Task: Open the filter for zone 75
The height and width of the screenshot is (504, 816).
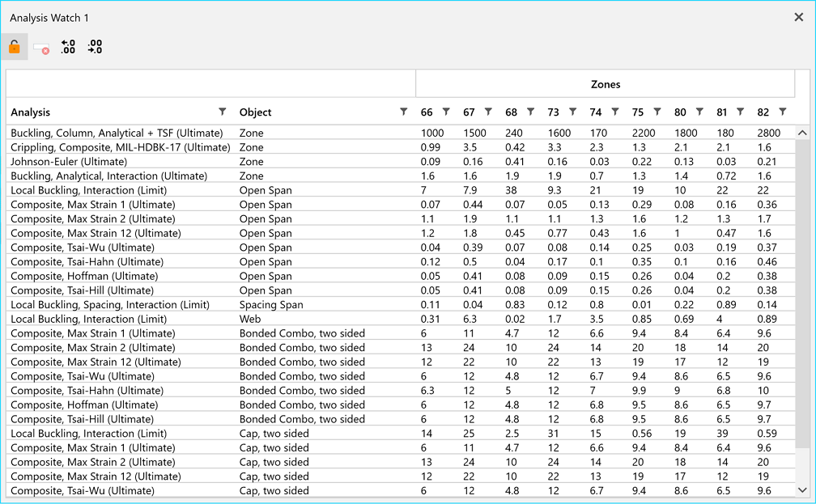Action: pyautogui.click(x=657, y=112)
